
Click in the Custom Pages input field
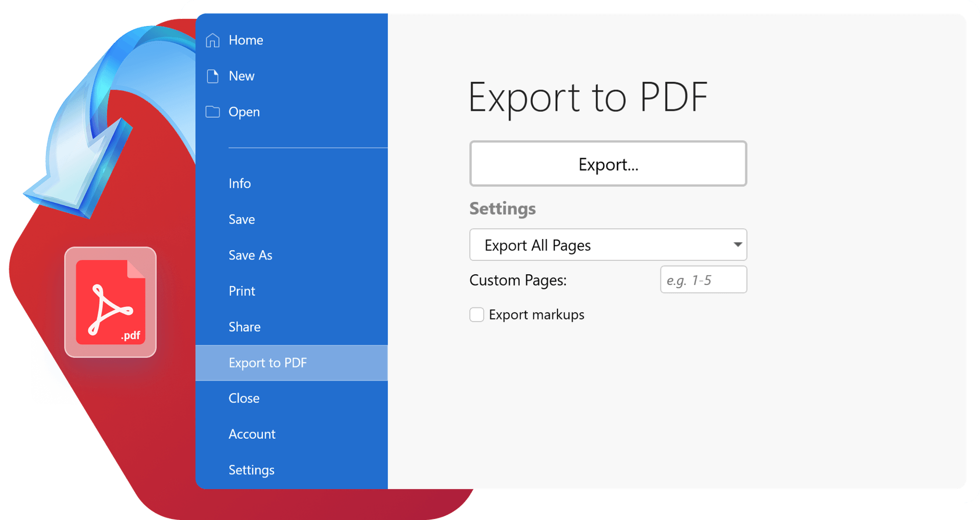pos(703,280)
